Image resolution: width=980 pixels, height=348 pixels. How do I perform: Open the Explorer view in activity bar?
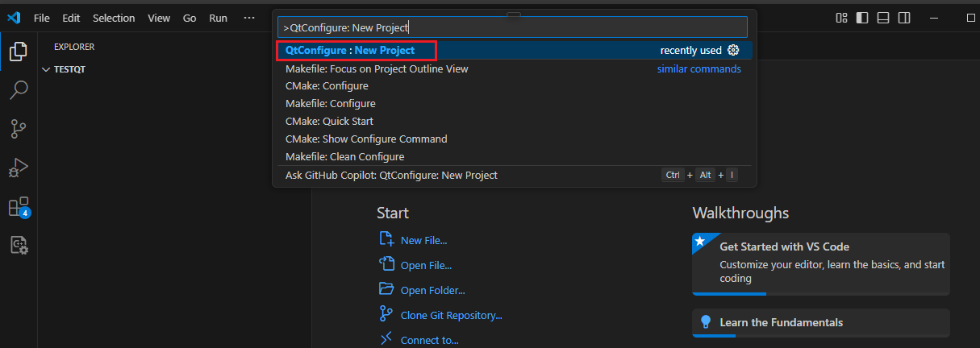(x=18, y=52)
